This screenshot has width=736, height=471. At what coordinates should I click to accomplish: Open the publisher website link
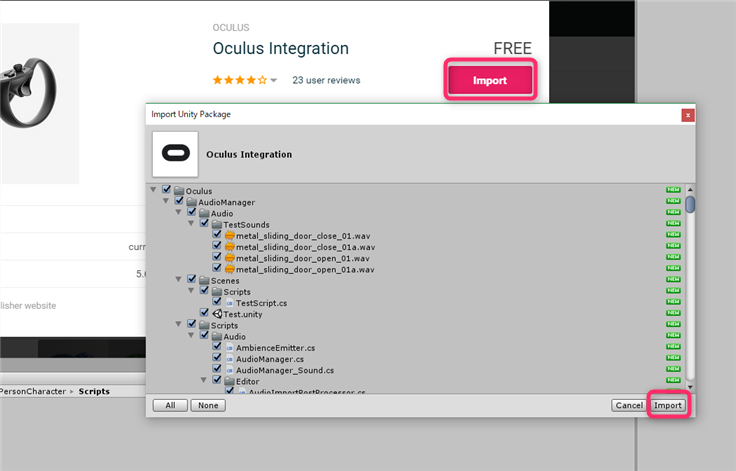[x=28, y=306]
